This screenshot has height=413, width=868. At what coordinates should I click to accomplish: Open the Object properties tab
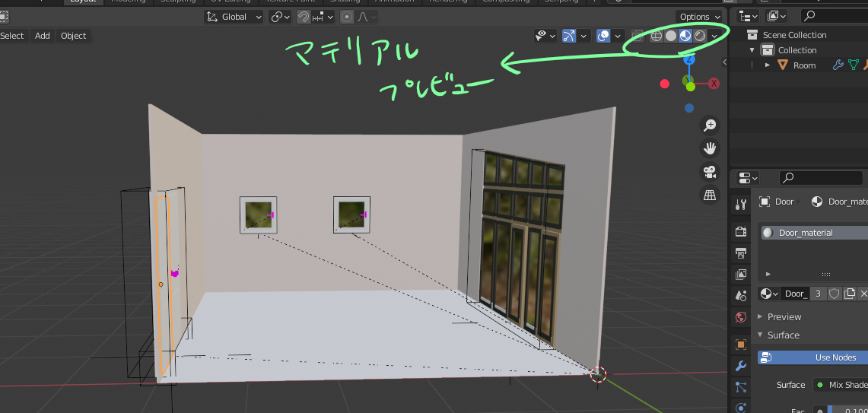point(741,345)
